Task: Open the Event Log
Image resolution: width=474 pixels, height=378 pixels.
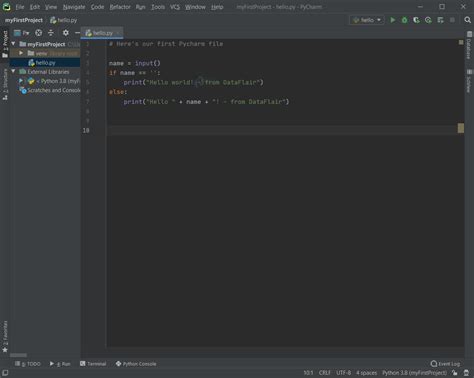Action: (x=445, y=364)
